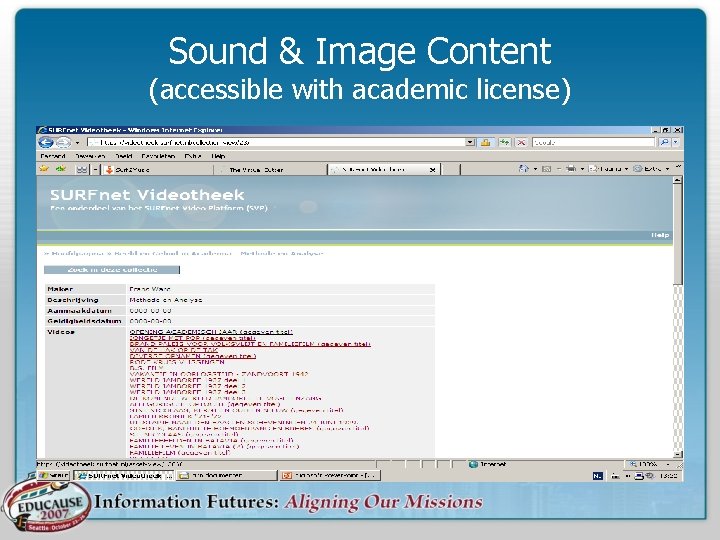Click the vertical scrollbar thumb
The height and width of the screenshot is (540, 720).
[677, 234]
